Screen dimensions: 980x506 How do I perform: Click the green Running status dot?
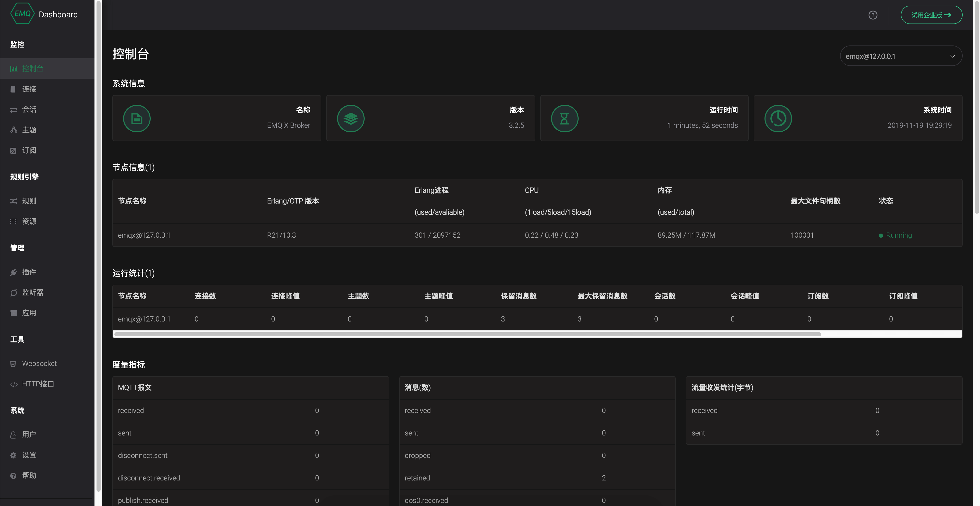[x=881, y=236]
